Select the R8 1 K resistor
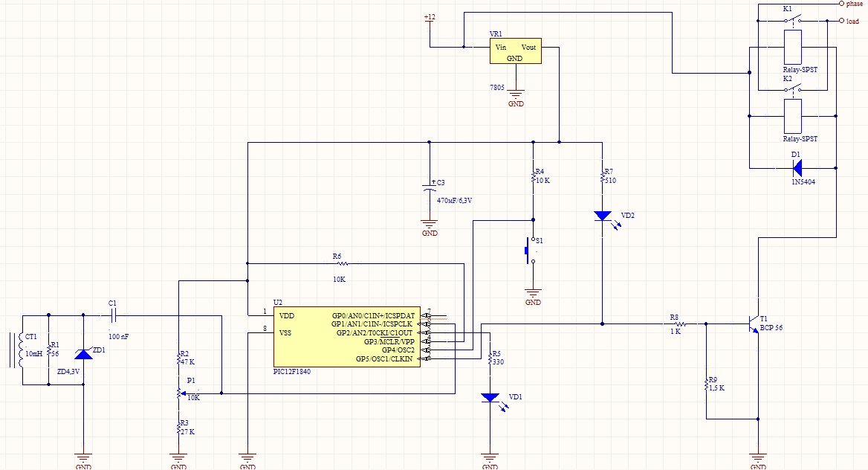The width and height of the screenshot is (868, 470). [x=679, y=323]
